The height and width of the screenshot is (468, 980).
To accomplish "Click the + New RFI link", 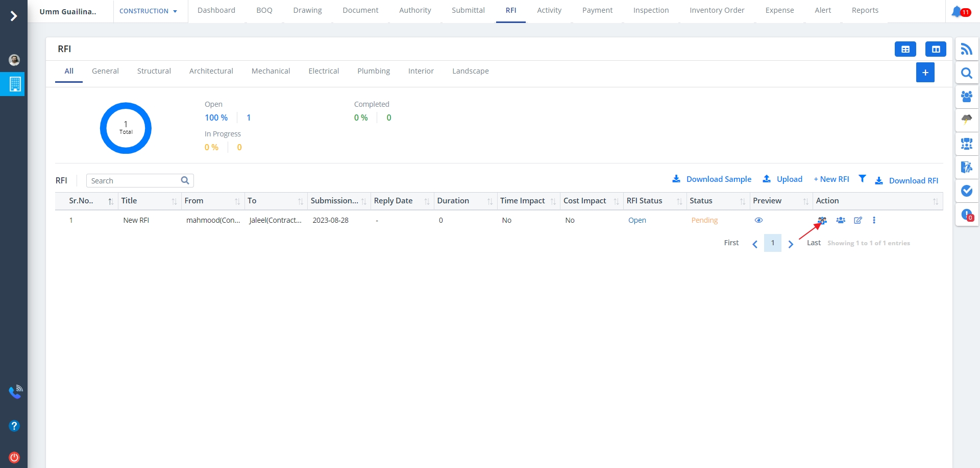I will coord(831,179).
